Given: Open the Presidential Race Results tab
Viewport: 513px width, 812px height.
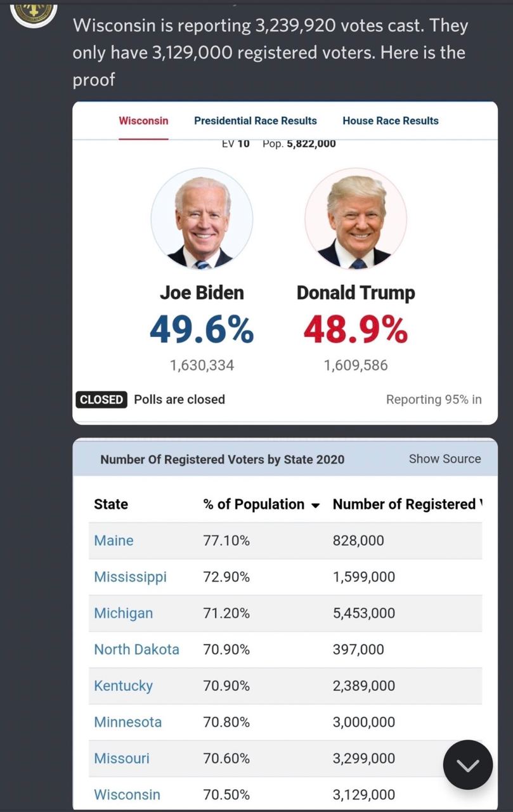Looking at the screenshot, I should pos(255,121).
